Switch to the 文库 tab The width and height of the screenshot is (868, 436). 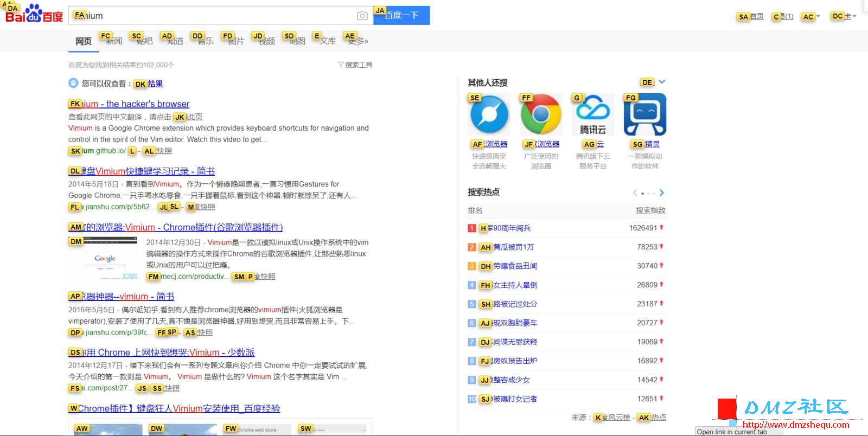327,41
